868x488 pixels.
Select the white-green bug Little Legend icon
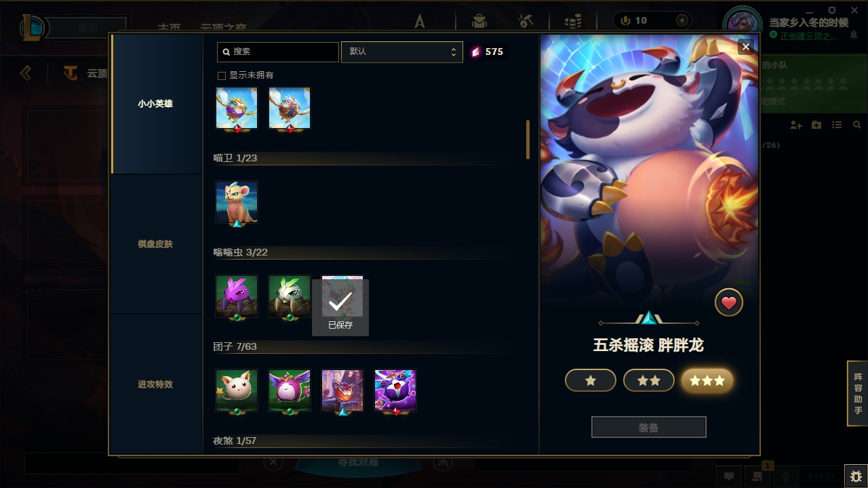click(290, 296)
